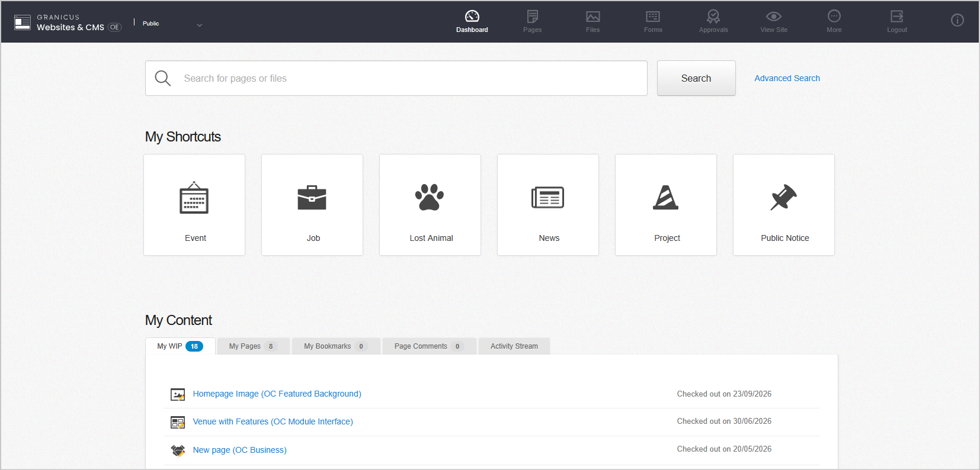Open the Job briefcase shortcut

[312, 205]
